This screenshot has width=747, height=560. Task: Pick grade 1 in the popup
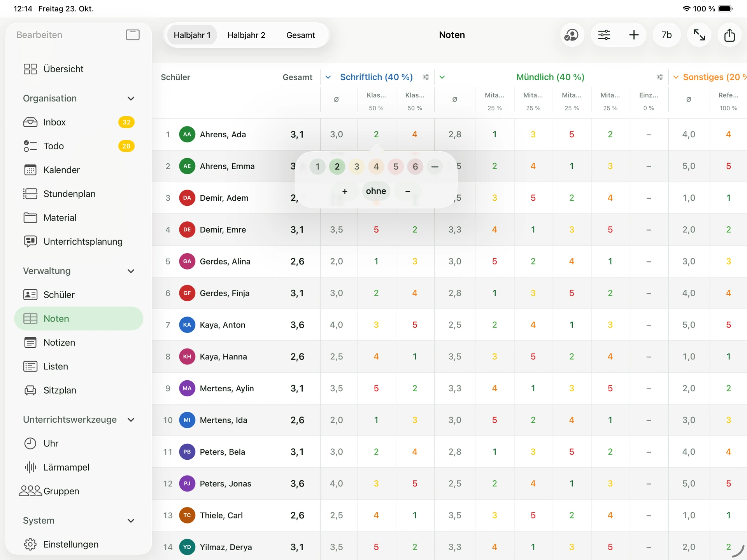317,167
